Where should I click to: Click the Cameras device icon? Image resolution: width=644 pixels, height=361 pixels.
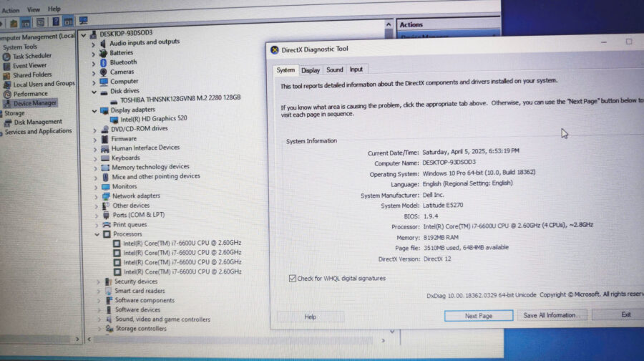click(x=104, y=72)
